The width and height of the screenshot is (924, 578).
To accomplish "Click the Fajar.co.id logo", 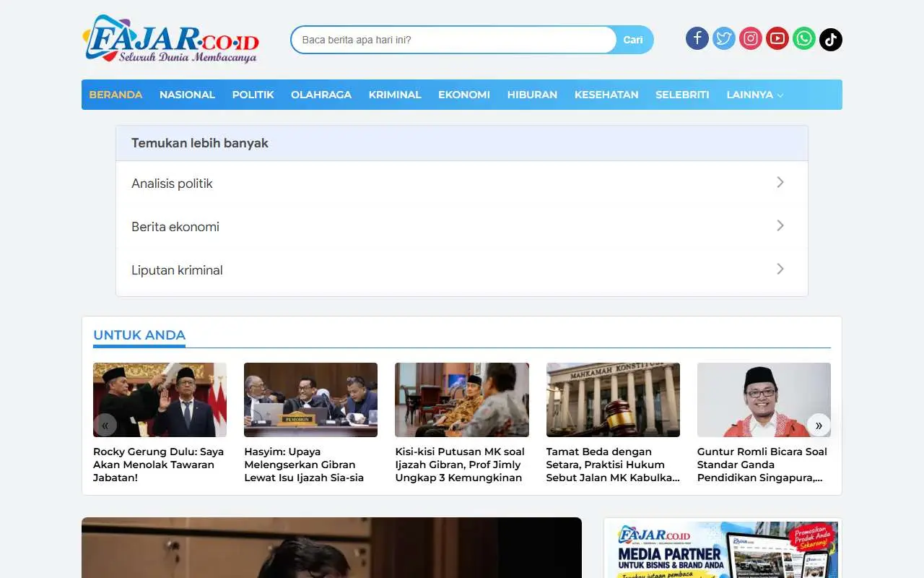I will pos(171,39).
